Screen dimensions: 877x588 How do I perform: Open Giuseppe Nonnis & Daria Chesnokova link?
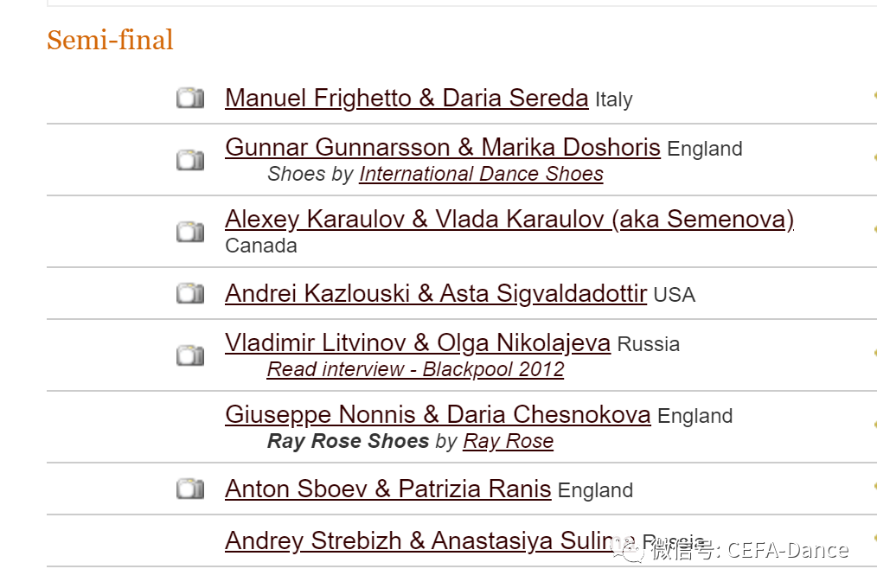[438, 415]
